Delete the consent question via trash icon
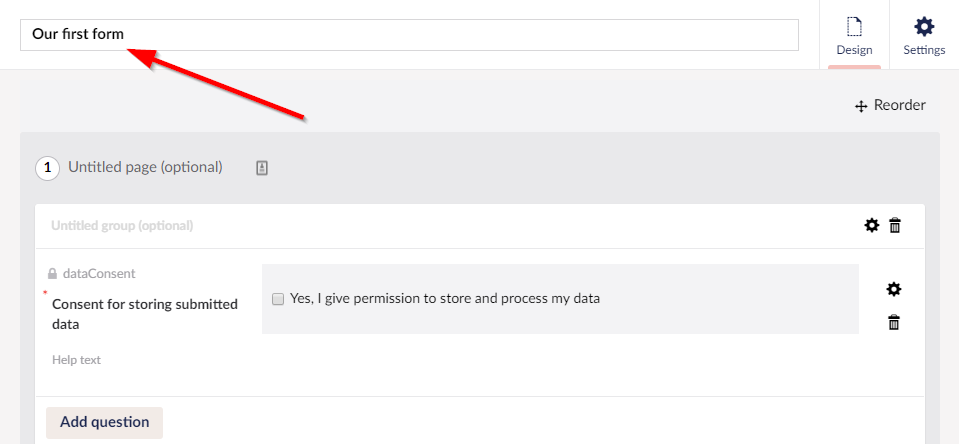959x444 pixels. click(894, 322)
